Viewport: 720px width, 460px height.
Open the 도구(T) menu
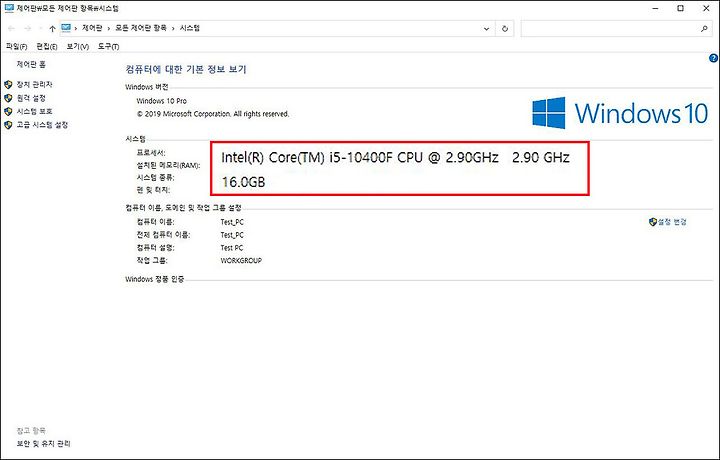tap(108, 46)
